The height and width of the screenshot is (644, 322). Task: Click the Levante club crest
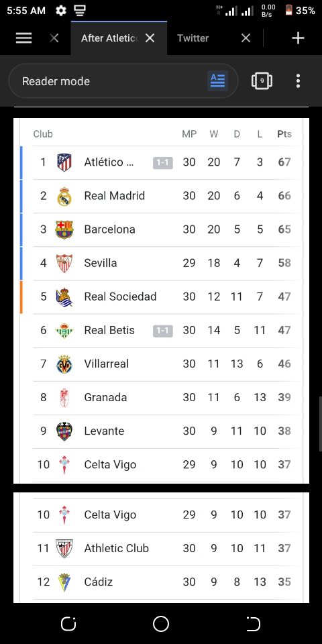click(x=64, y=431)
